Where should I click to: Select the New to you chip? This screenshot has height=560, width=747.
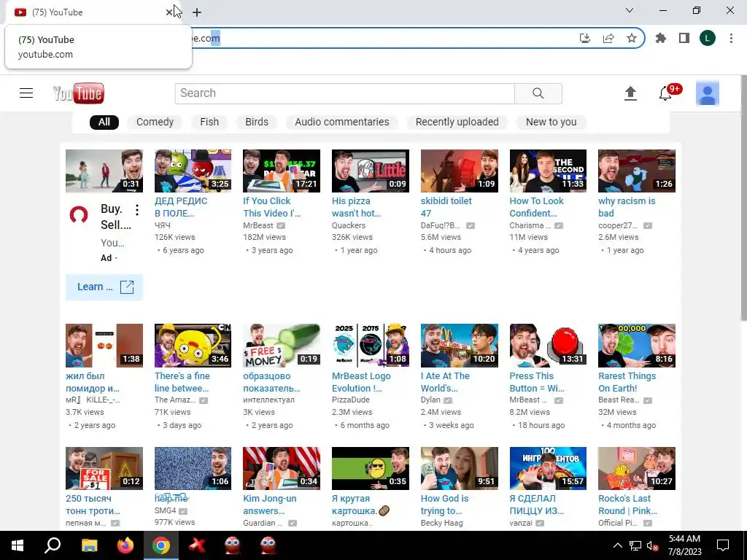coord(551,122)
